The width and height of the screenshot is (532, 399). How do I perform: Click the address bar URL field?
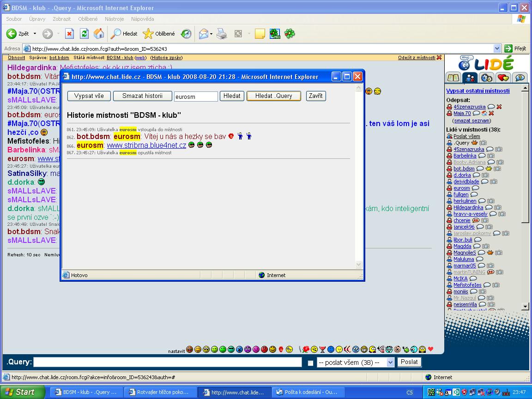(x=262, y=48)
